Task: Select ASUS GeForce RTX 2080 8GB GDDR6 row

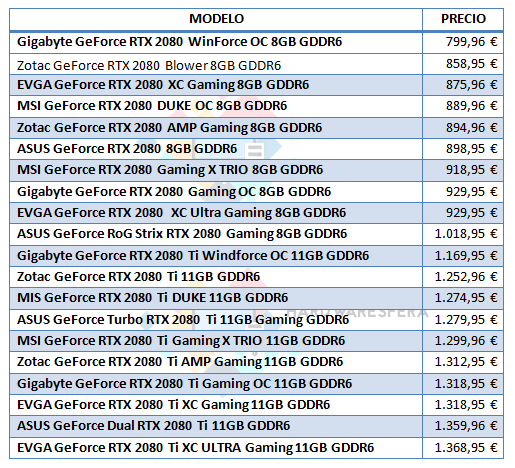Action: 256,149
